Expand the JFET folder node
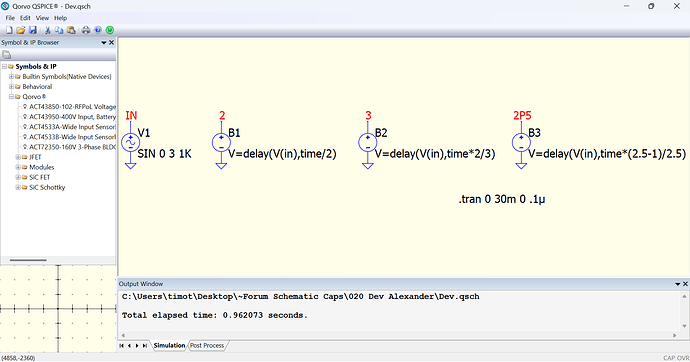690x362 pixels. 18,157
